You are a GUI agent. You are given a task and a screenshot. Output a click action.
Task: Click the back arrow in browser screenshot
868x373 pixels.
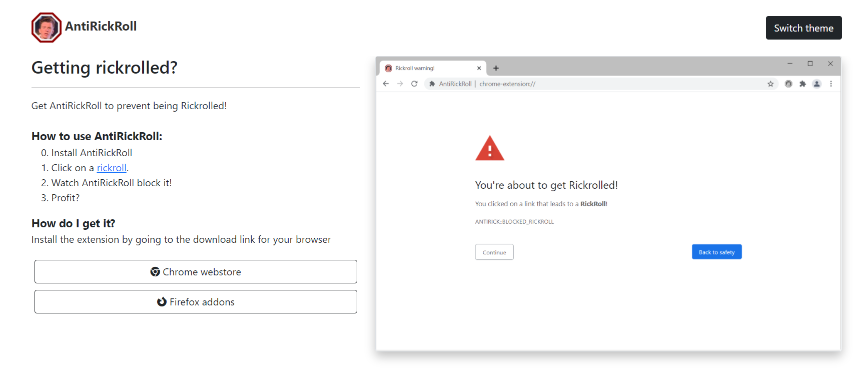[386, 84]
